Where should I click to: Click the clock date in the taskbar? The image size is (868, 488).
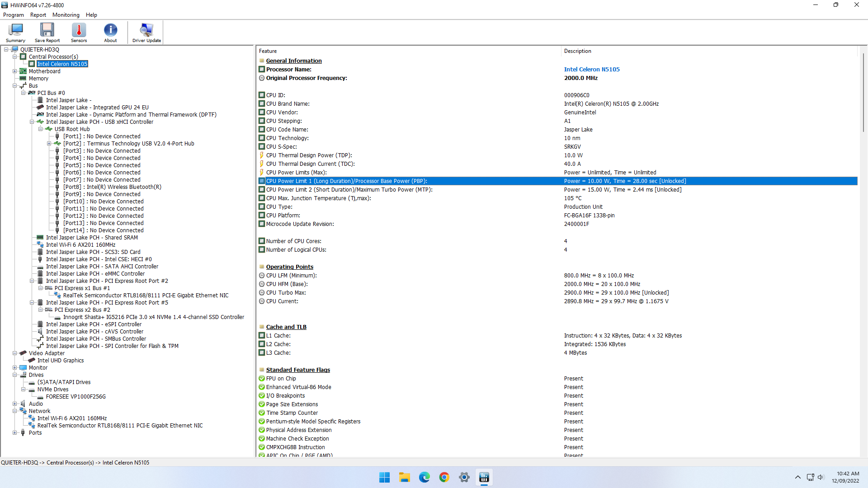(845, 477)
